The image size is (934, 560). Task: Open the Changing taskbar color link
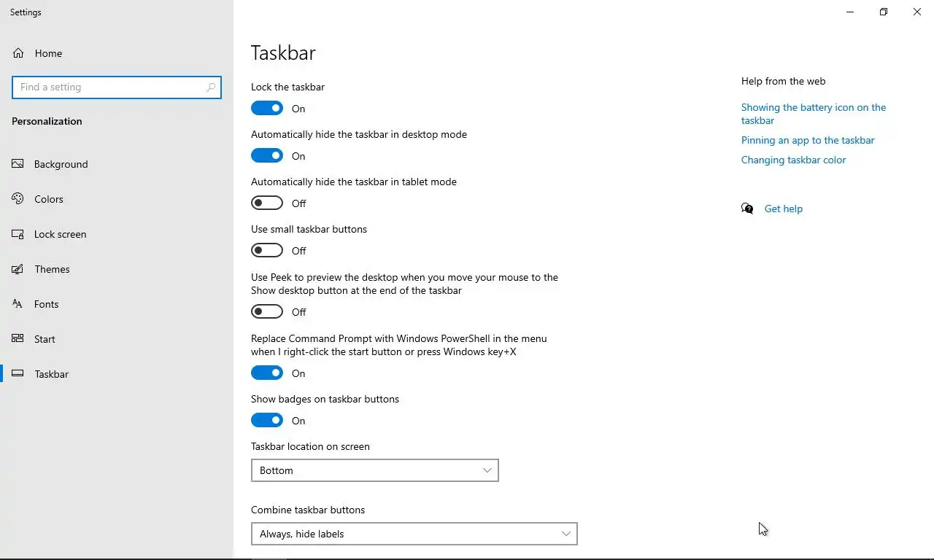point(793,160)
